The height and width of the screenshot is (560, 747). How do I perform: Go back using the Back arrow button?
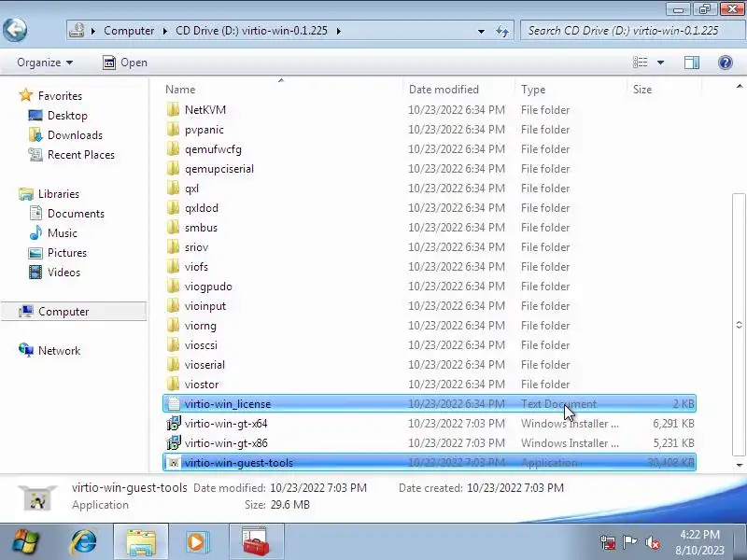pos(15,30)
